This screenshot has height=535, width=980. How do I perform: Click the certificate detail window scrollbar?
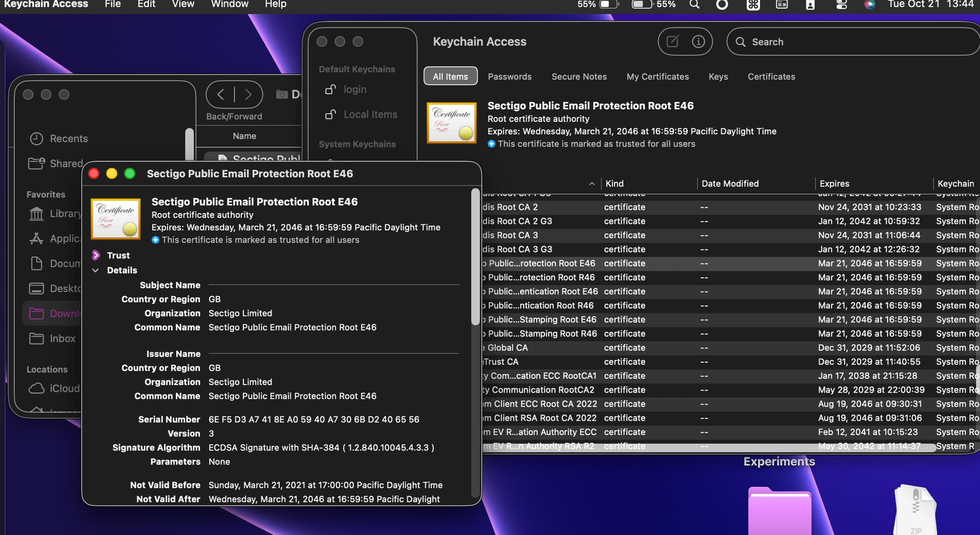(x=475, y=255)
